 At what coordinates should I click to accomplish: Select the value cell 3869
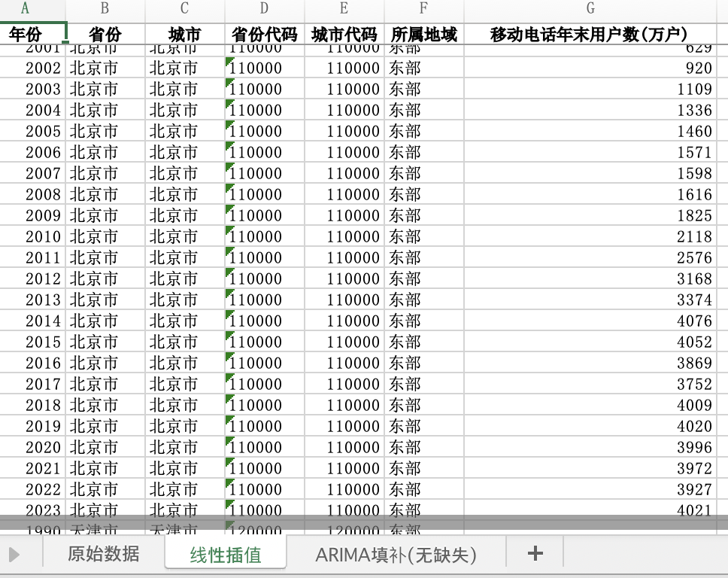pos(590,363)
